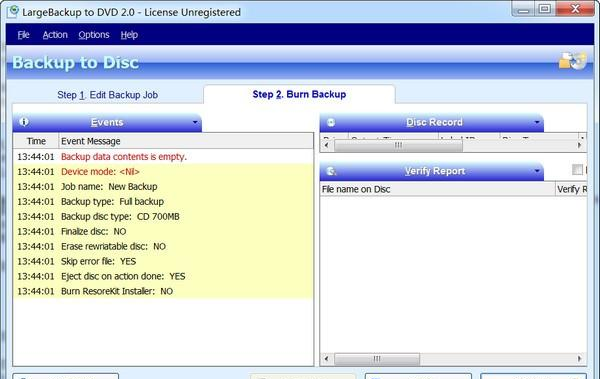600x379 pixels.
Task: Click the Verify Report scroll right arrow
Action: coord(579,359)
